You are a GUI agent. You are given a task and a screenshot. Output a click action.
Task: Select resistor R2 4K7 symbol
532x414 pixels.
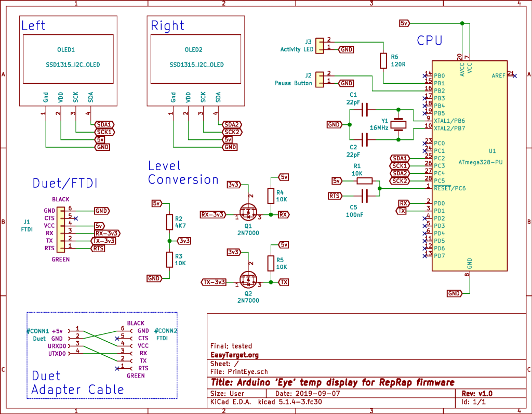coord(170,222)
